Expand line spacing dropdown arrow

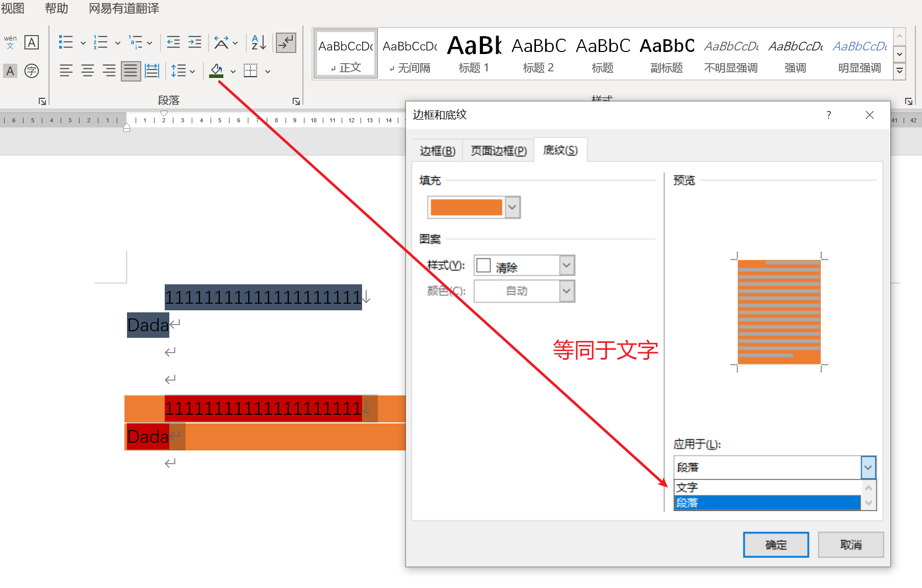coord(192,71)
